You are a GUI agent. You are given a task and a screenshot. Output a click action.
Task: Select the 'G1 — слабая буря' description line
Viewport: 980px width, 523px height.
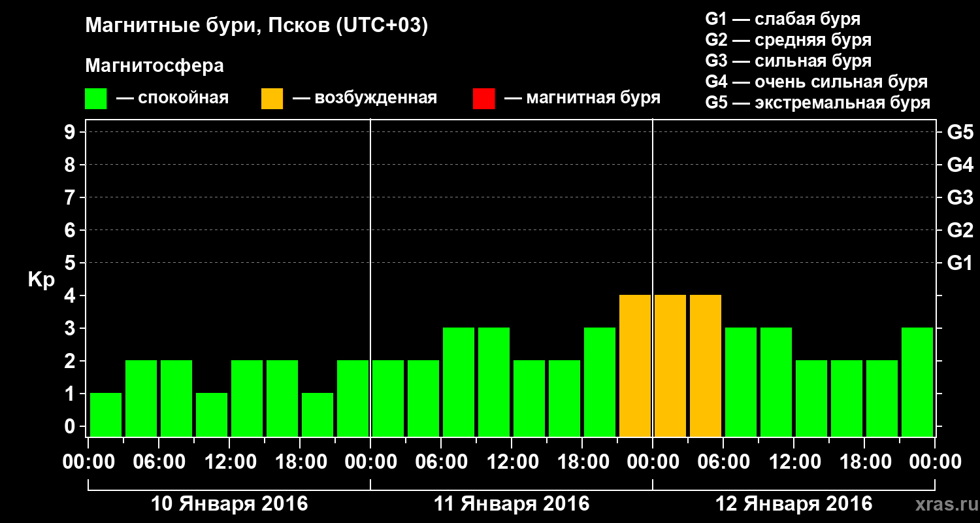pyautogui.click(x=783, y=19)
